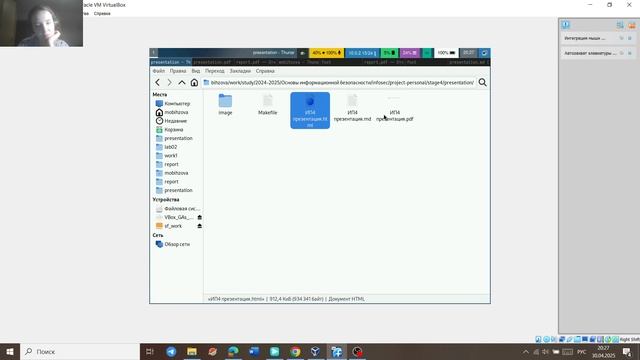Dismiss the Автозахват клавиатуры notification
The width and height of the screenshot is (640, 360).
630,53
